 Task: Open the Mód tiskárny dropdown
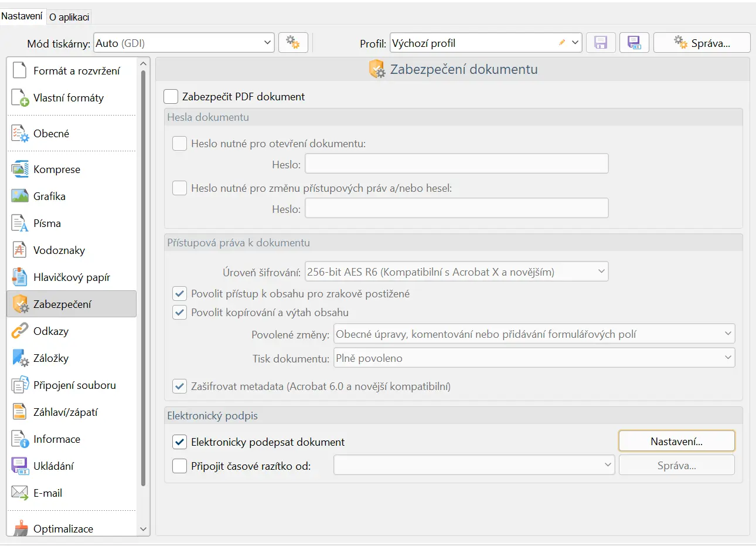[184, 43]
